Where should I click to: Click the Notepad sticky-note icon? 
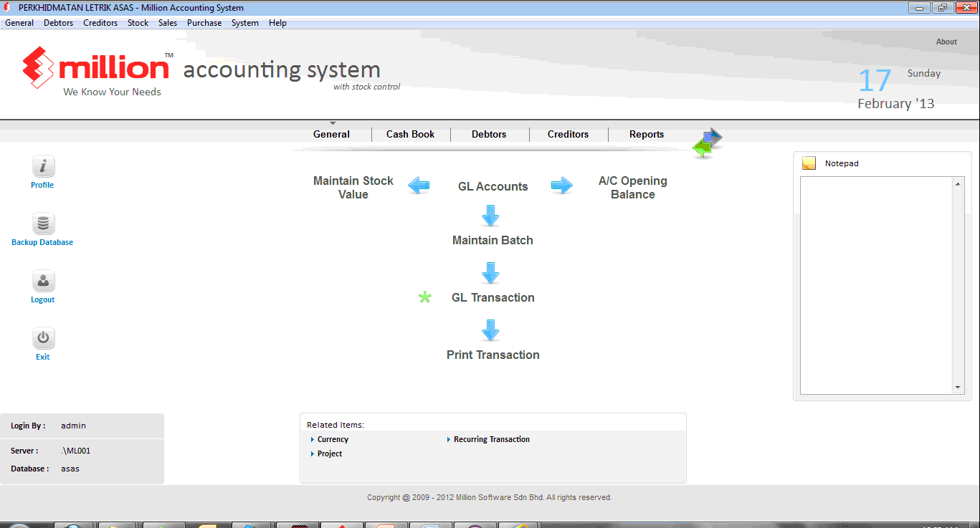click(809, 163)
